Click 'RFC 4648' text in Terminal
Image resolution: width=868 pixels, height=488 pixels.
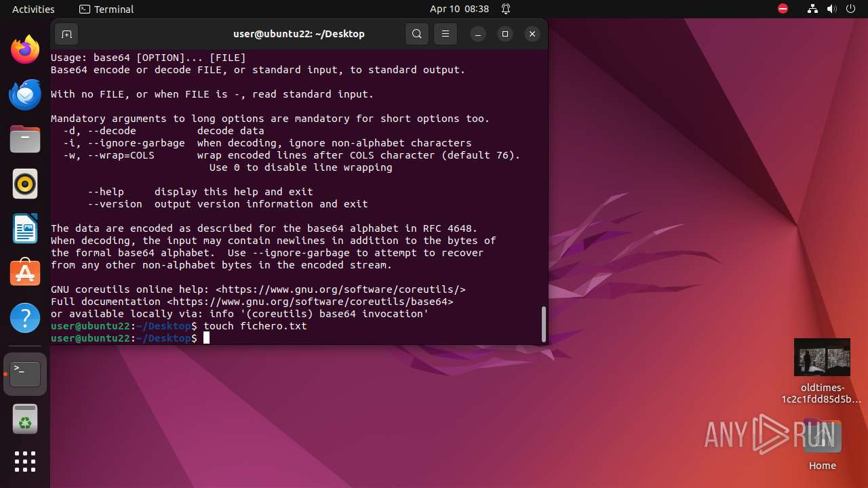coord(450,228)
